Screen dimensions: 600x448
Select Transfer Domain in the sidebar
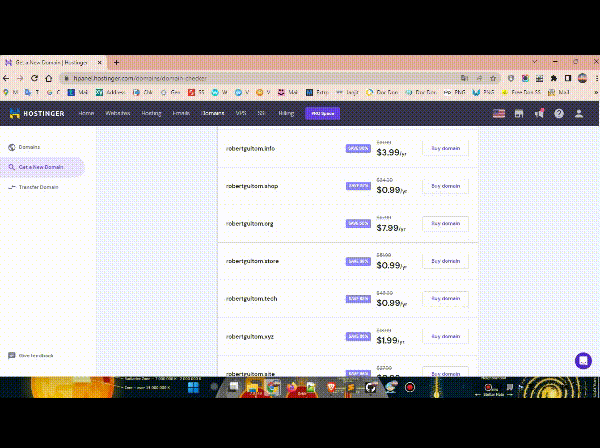[x=38, y=187]
